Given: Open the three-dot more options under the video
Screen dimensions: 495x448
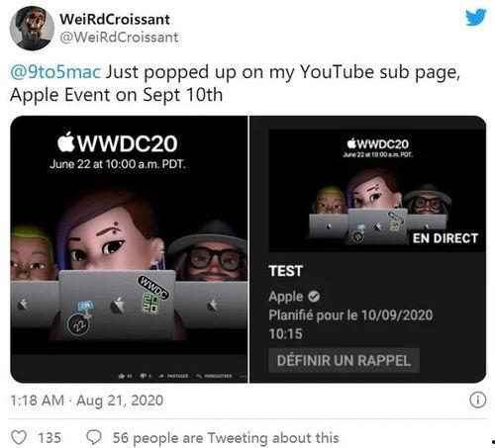Looking at the screenshot, I should click(244, 376).
